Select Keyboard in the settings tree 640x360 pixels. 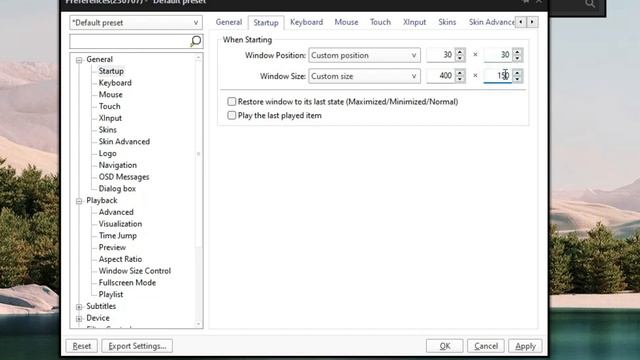click(115, 83)
